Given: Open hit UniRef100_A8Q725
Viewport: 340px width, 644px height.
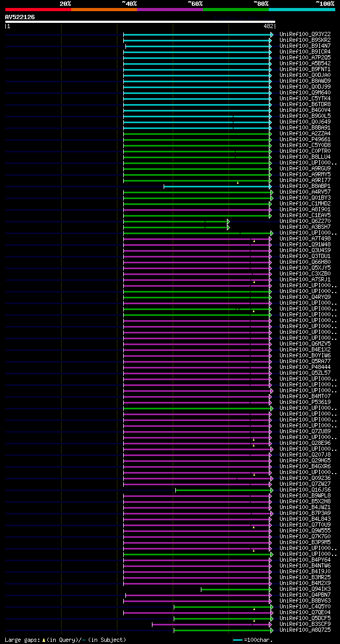Looking at the screenshot, I should coord(305,630).
